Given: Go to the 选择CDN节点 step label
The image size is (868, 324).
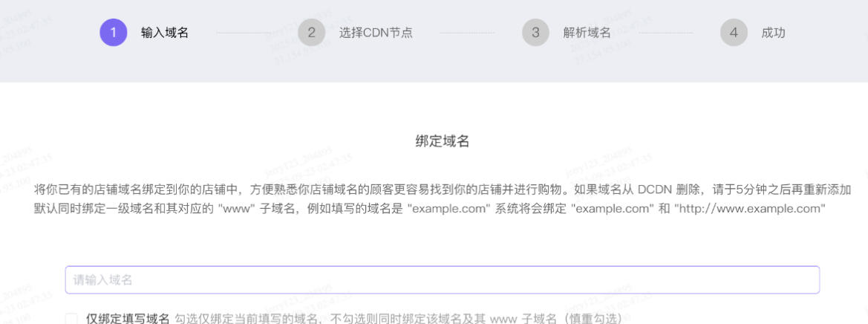Looking at the screenshot, I should [376, 33].
